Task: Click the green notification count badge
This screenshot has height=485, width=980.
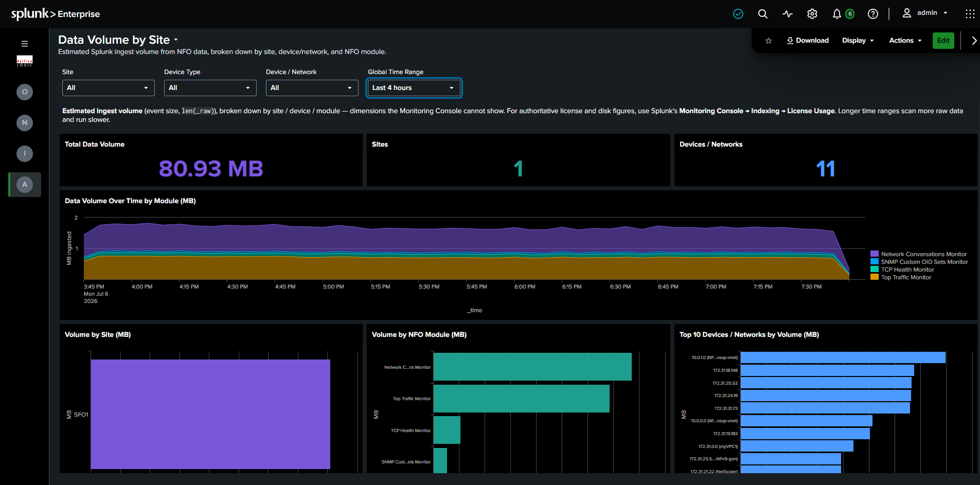Action: click(850, 14)
